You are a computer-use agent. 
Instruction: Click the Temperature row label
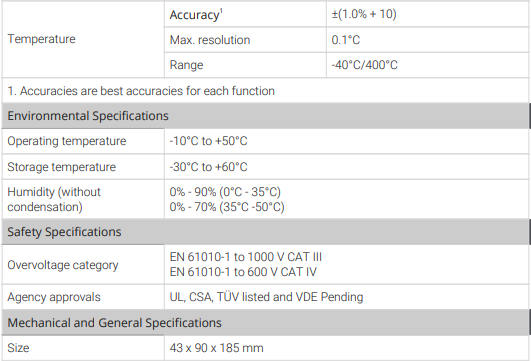pyautogui.click(x=41, y=39)
